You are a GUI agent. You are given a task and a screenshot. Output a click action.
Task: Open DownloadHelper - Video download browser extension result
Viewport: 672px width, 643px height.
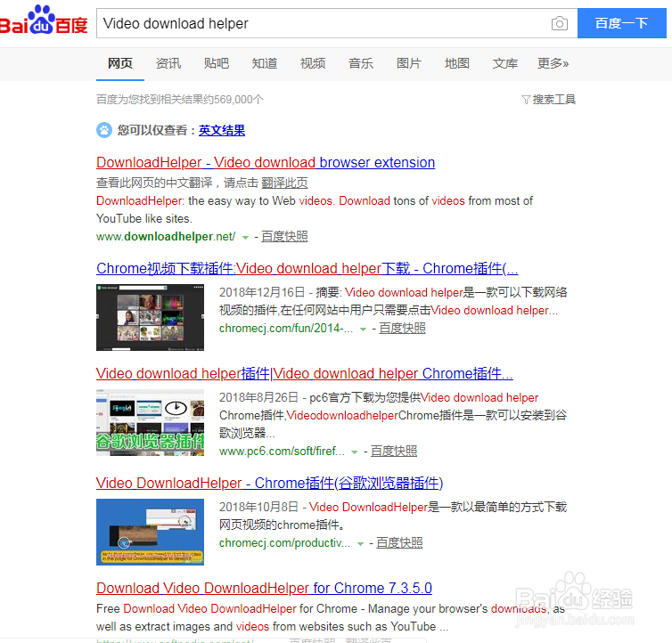point(266,162)
